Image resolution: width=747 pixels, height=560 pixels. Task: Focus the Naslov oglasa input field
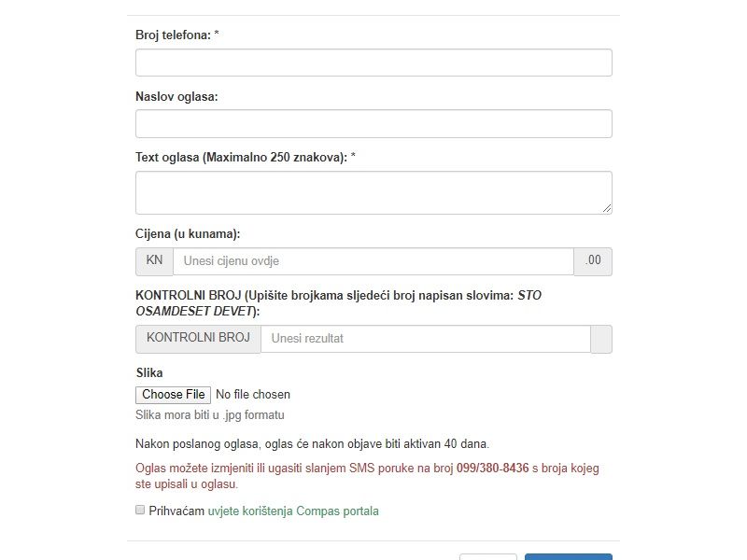pos(373,123)
